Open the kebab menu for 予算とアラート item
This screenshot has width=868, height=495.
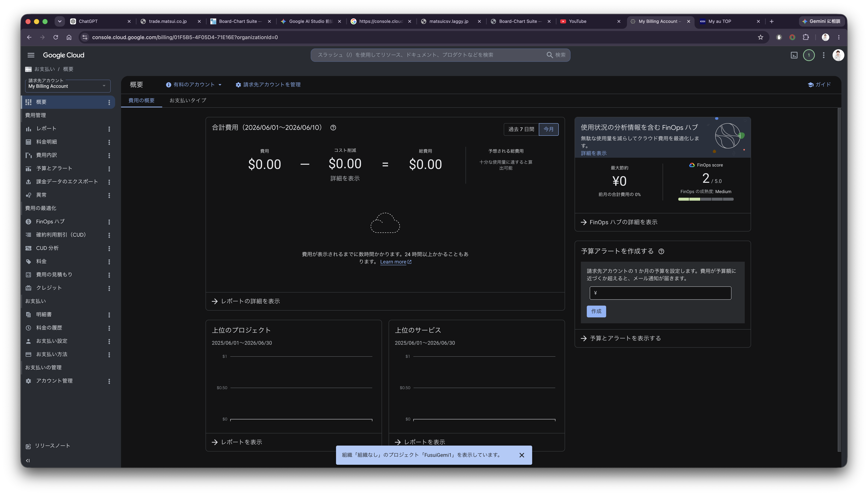[x=109, y=169]
